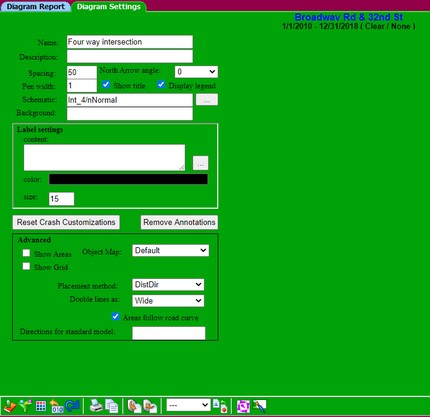
Task: Open the North Arrow angle dropdown
Action: (196, 72)
